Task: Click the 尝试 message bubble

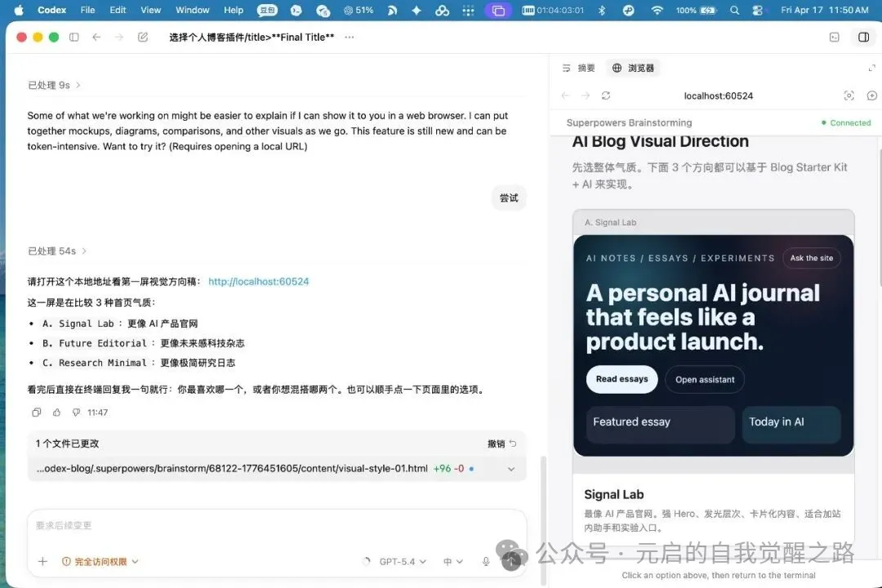Action: click(x=509, y=198)
